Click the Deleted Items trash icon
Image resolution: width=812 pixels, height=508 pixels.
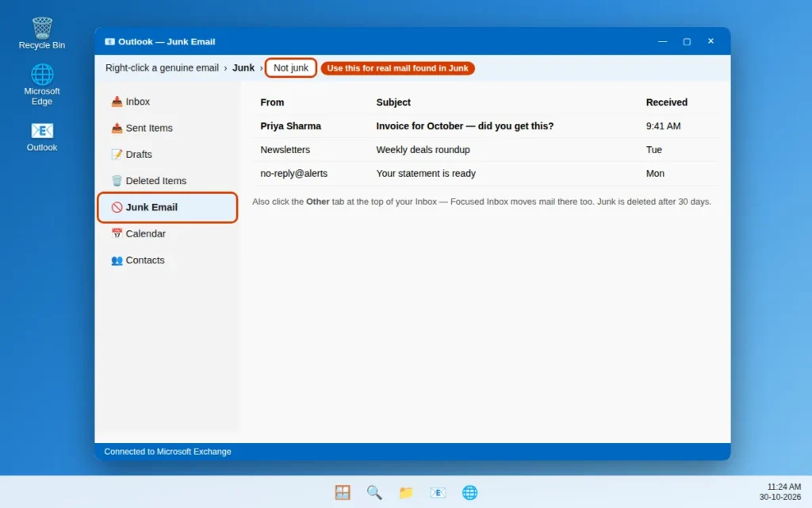pyautogui.click(x=117, y=181)
